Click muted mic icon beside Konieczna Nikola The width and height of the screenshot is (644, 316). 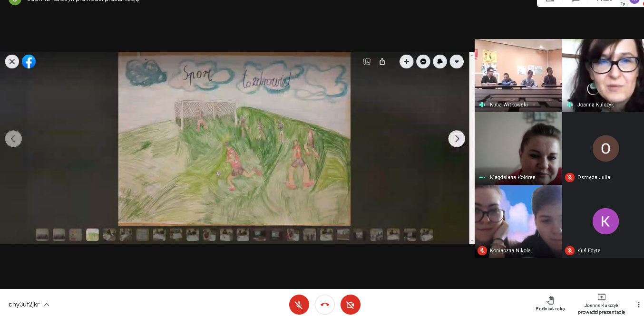point(482,250)
